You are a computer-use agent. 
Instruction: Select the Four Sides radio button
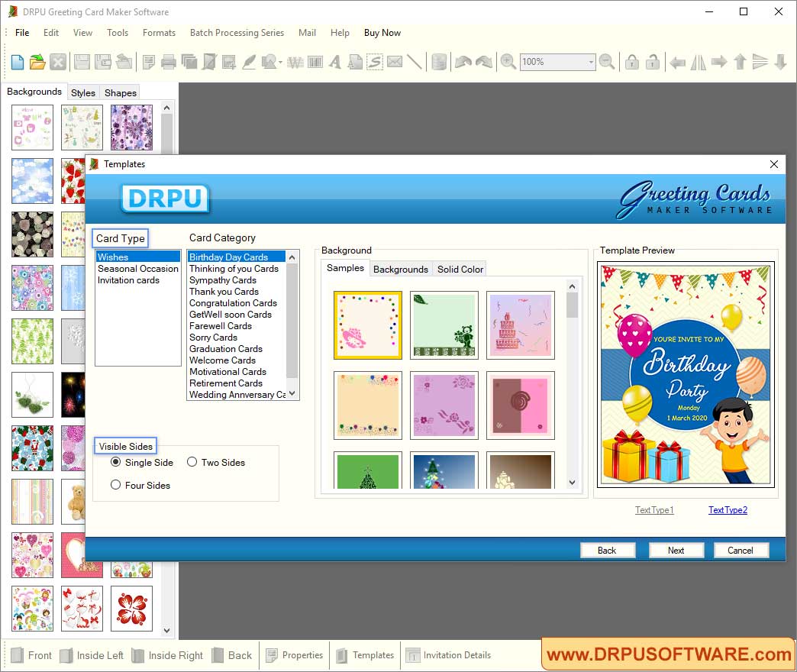point(116,485)
